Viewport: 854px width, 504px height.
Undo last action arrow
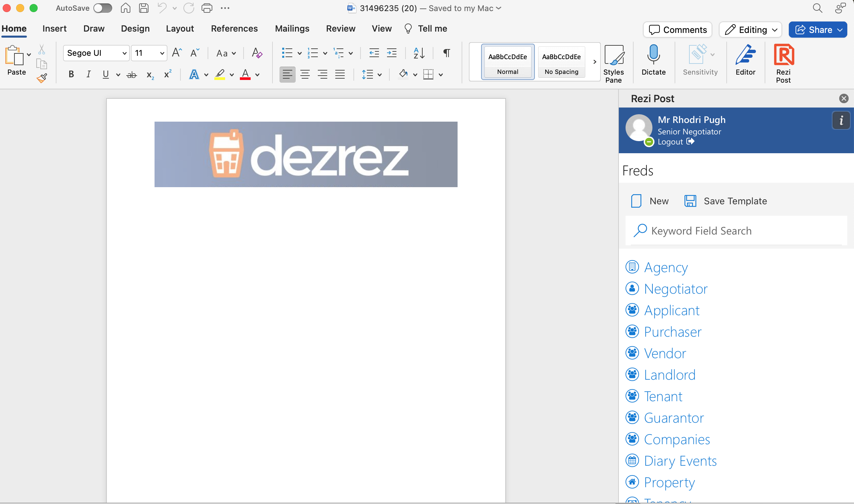click(x=162, y=8)
